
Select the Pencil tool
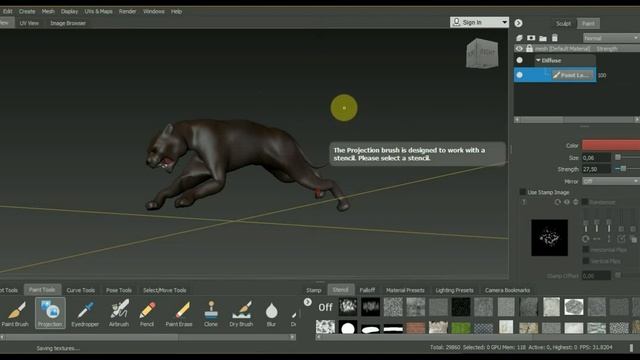[147, 313]
